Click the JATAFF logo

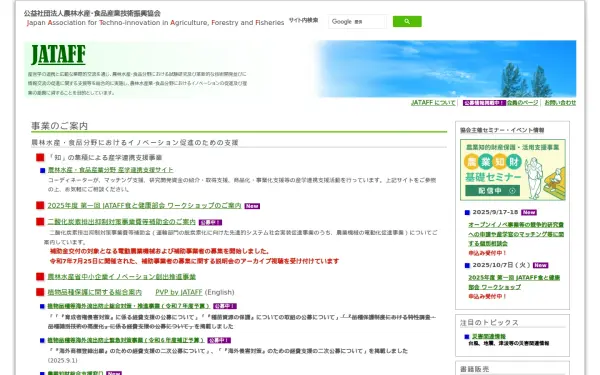58,55
